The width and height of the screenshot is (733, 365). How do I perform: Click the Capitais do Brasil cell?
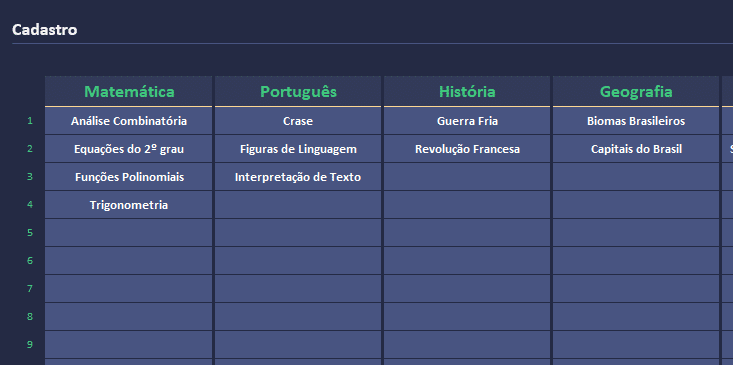pyautogui.click(x=636, y=149)
